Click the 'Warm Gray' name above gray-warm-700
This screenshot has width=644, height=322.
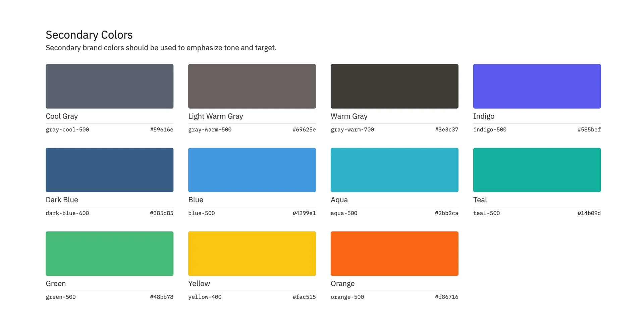pyautogui.click(x=349, y=116)
